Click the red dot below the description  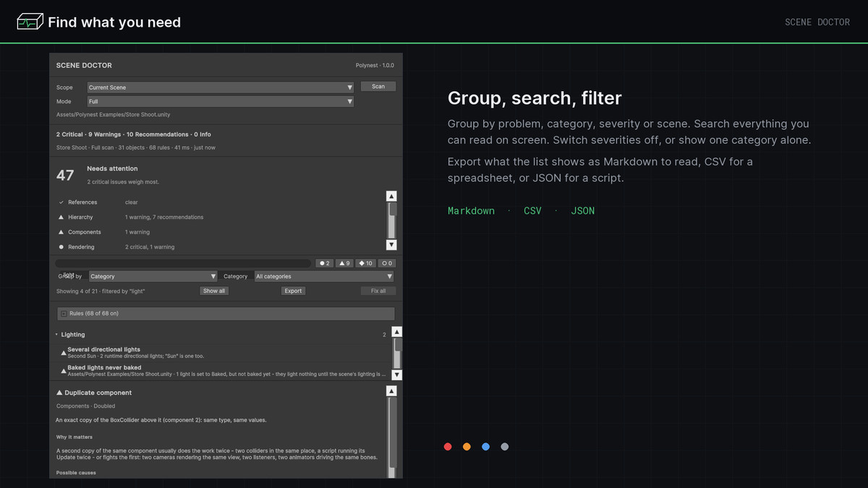[448, 447]
